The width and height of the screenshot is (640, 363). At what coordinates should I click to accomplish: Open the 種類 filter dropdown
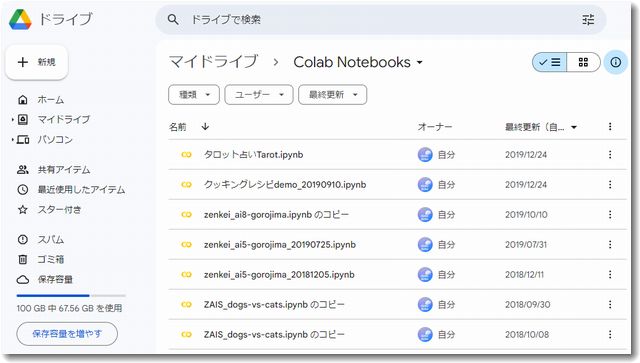(x=194, y=95)
